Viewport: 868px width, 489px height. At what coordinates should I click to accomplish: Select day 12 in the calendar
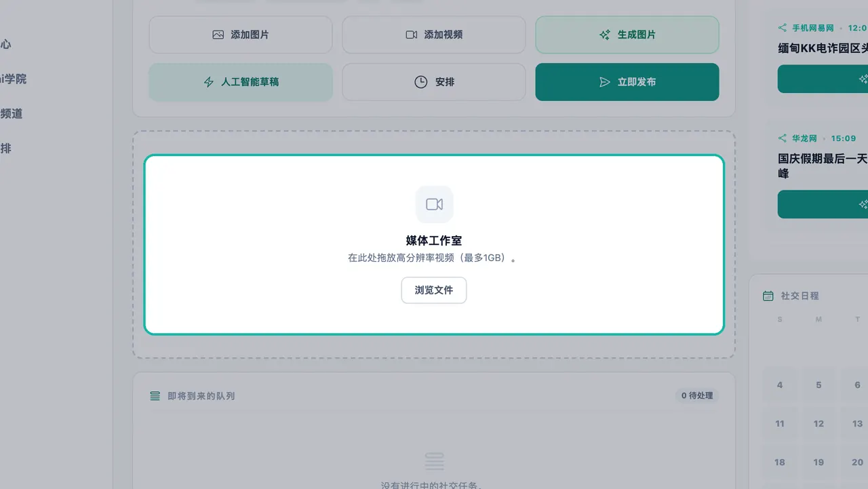[x=818, y=423]
